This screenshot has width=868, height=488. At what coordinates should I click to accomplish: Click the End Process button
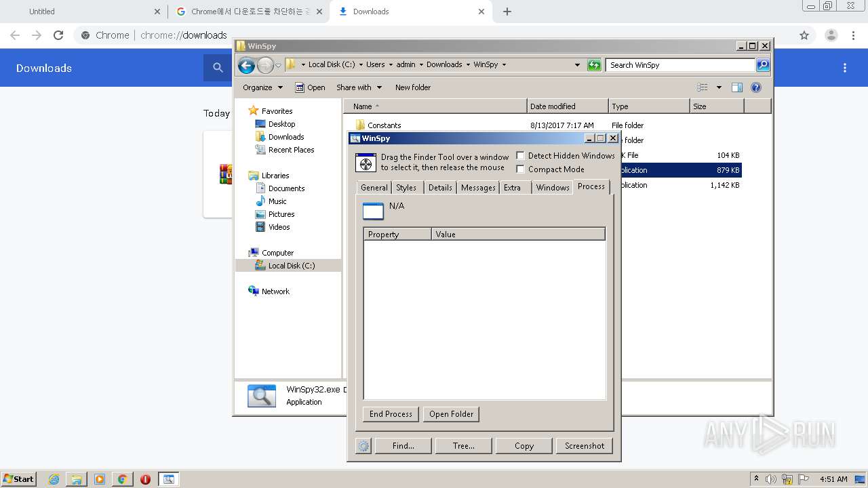point(391,414)
